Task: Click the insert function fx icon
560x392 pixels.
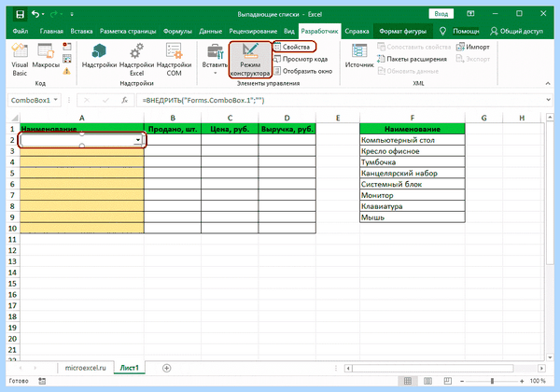Action: point(124,100)
